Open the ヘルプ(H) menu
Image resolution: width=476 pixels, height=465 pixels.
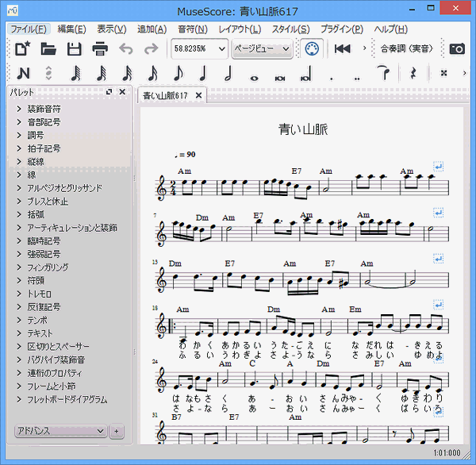[390, 29]
